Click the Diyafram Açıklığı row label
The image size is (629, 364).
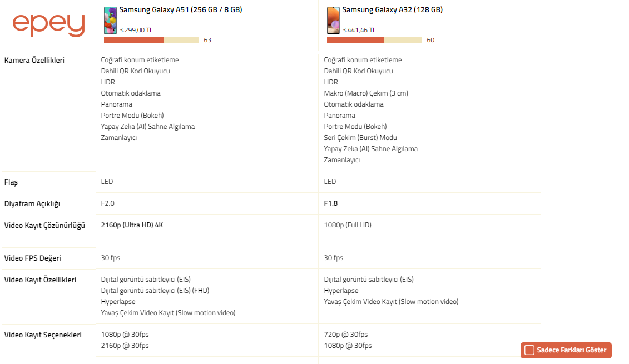pos(32,204)
